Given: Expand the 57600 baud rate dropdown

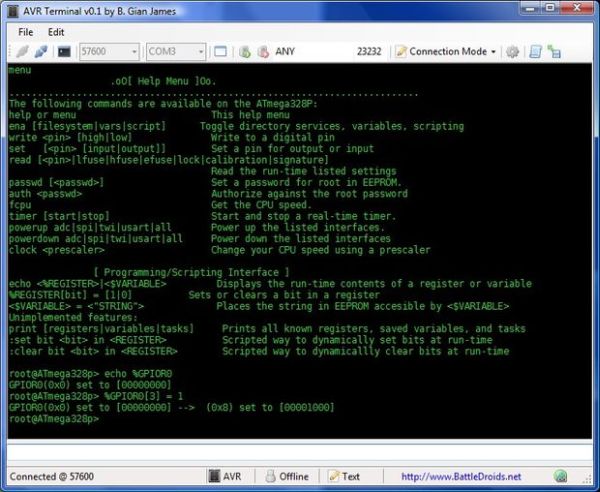Looking at the screenshot, I should (109, 52).
